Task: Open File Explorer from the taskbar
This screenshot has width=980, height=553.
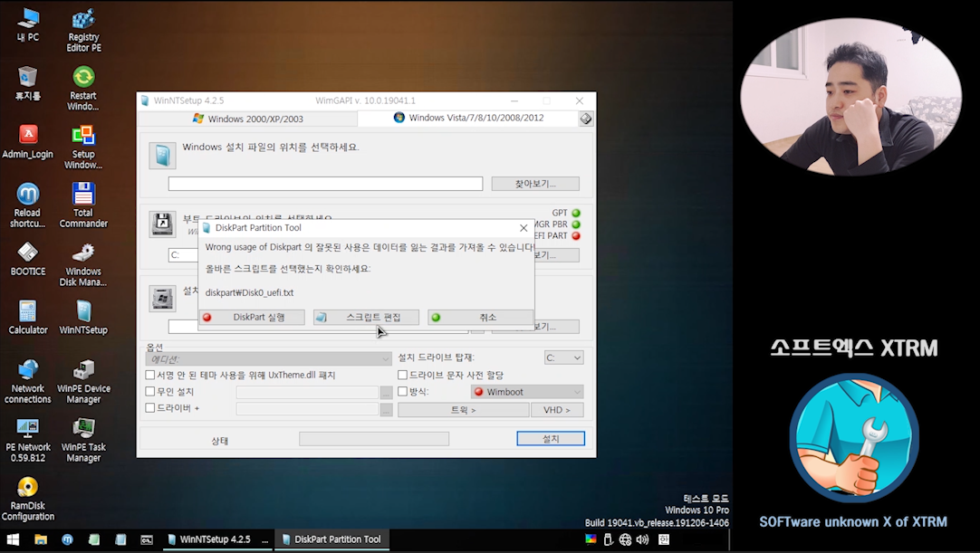Action: 41,540
